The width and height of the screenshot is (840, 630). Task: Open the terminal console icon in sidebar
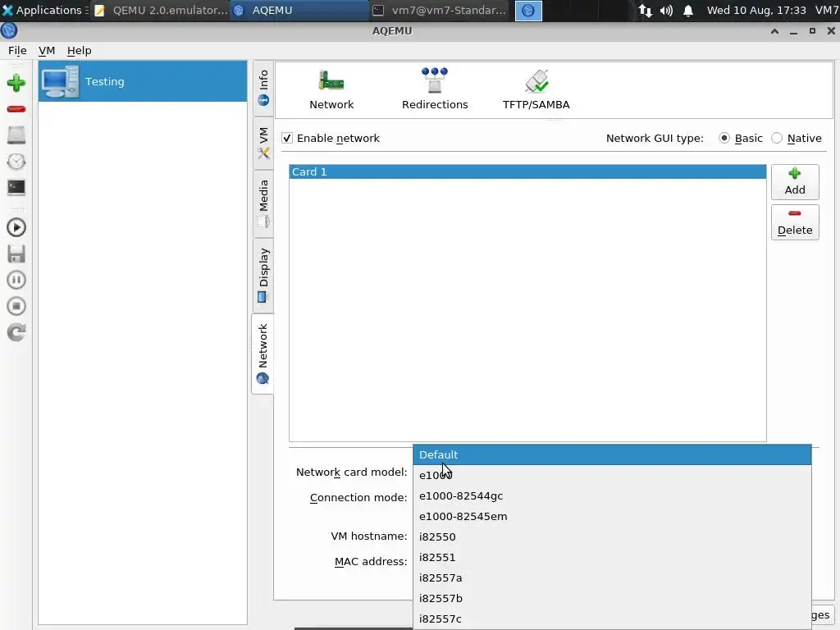point(16,187)
